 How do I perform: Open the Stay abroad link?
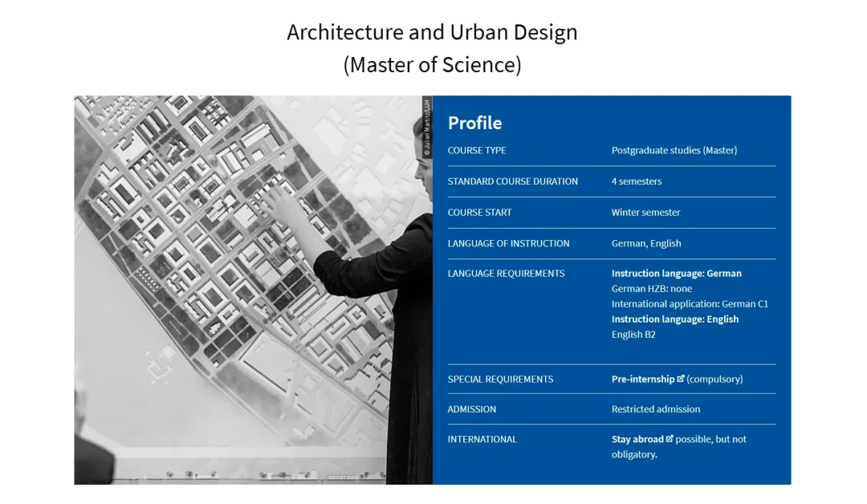tap(637, 439)
